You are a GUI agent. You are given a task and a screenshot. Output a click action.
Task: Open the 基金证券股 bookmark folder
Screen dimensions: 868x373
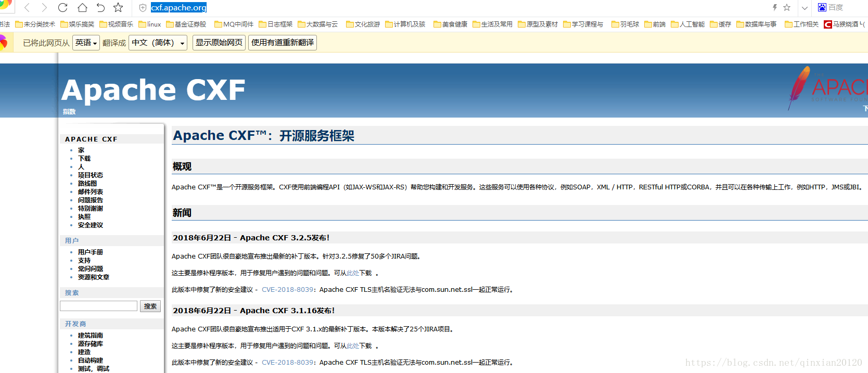pos(186,24)
